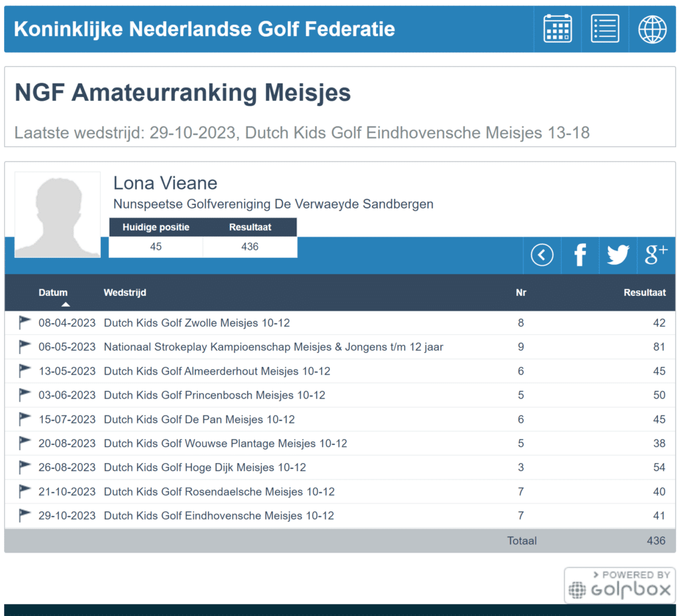
Task: Click the Huidige positie header
Action: [156, 227]
